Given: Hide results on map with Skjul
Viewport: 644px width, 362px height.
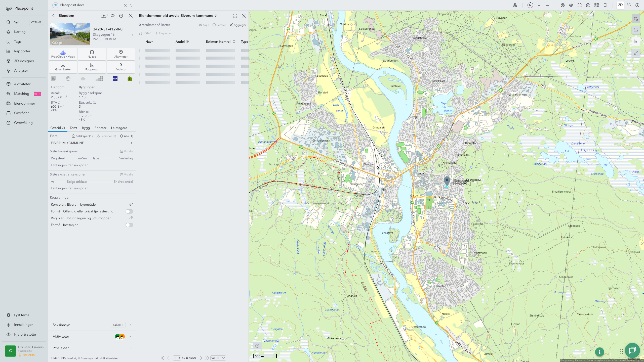Looking at the screenshot, I should coord(204,25).
